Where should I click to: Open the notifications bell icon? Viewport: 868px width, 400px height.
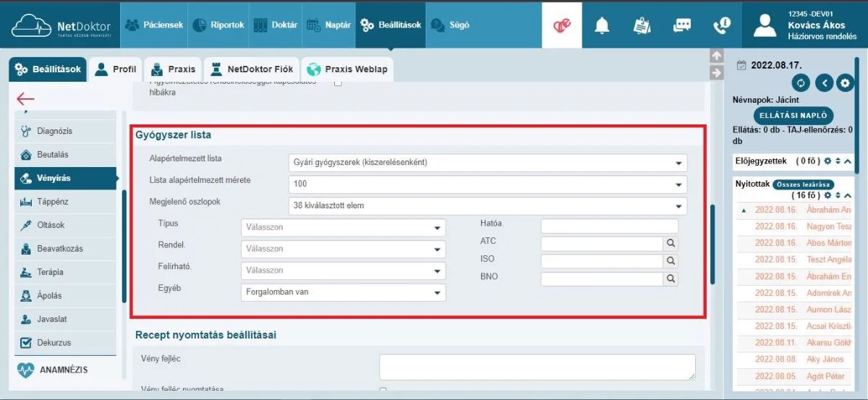coord(602,25)
